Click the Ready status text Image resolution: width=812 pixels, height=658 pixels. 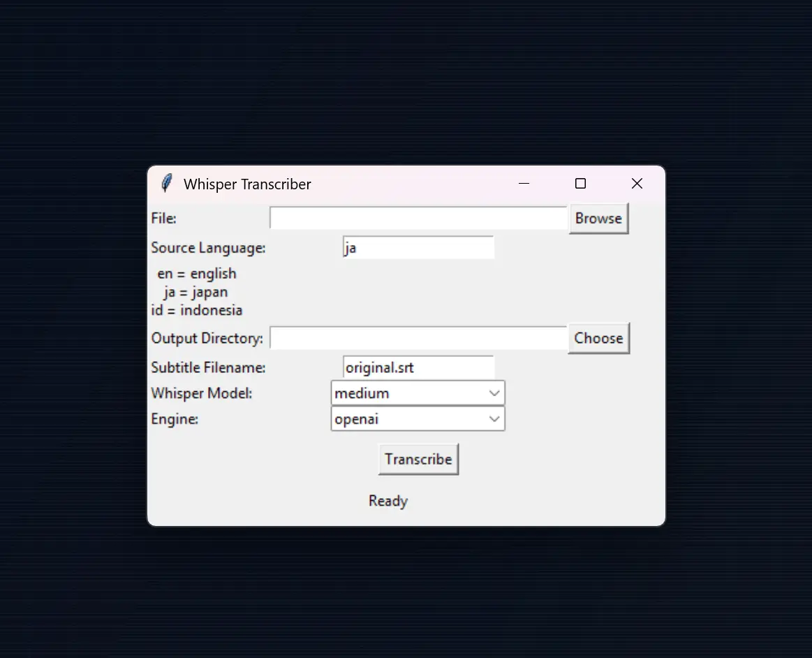tap(388, 501)
